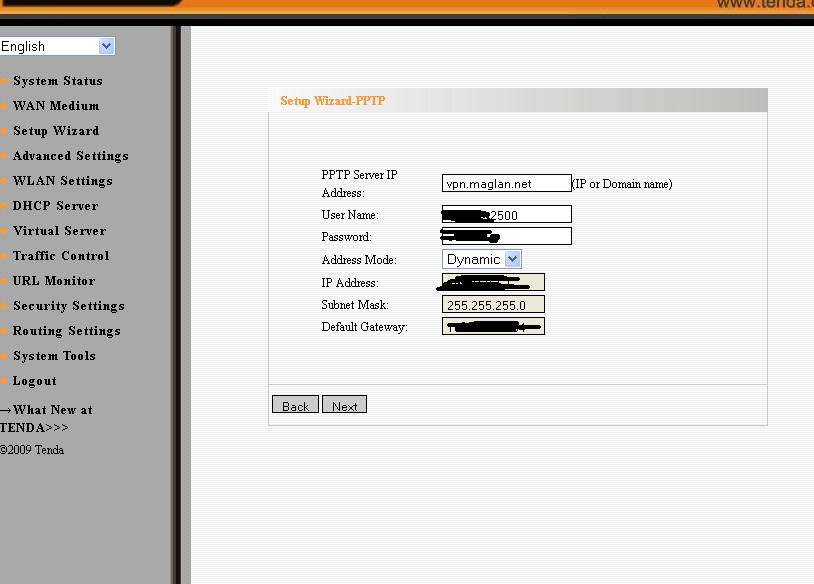Open Traffic Control page

point(61,256)
